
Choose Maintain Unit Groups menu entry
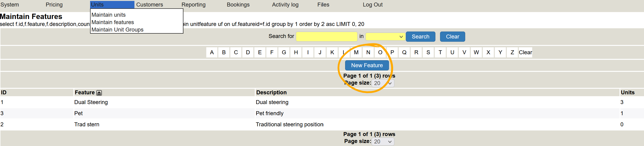point(117,30)
